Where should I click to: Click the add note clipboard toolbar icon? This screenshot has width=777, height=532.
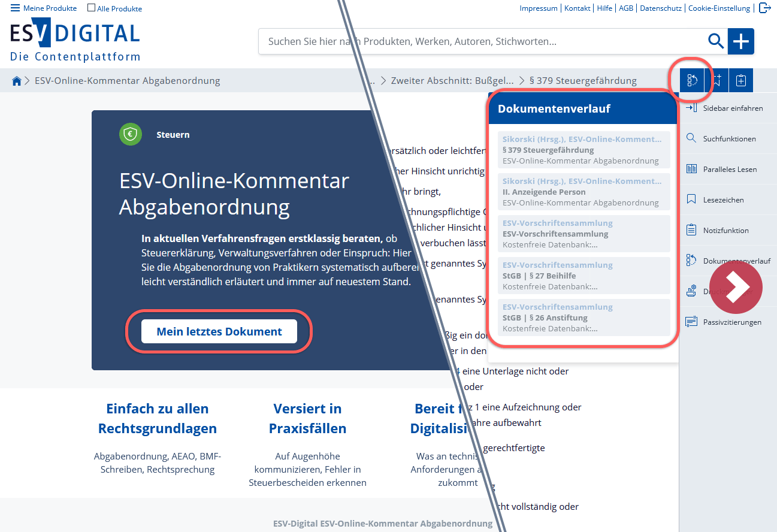point(741,80)
